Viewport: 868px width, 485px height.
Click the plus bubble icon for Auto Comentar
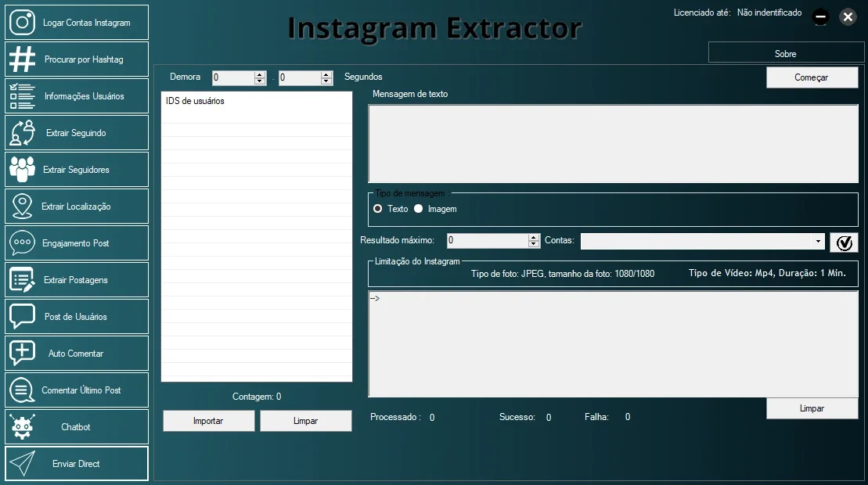(22, 354)
